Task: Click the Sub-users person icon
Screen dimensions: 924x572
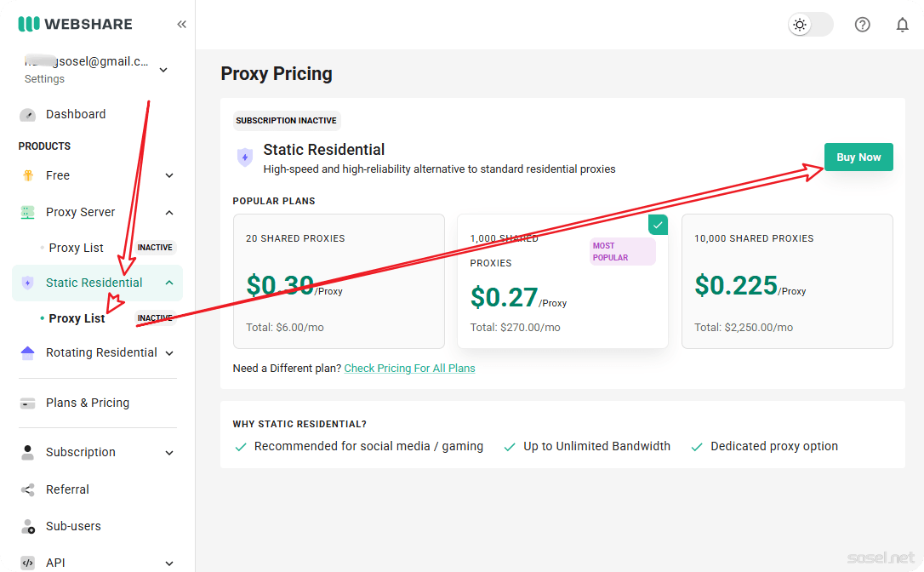Action: click(x=27, y=527)
